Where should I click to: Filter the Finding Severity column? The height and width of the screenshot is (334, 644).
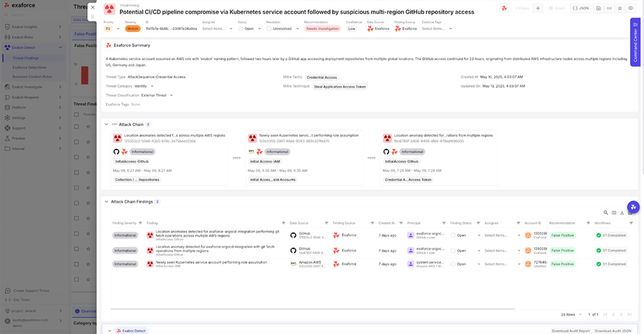141,223
